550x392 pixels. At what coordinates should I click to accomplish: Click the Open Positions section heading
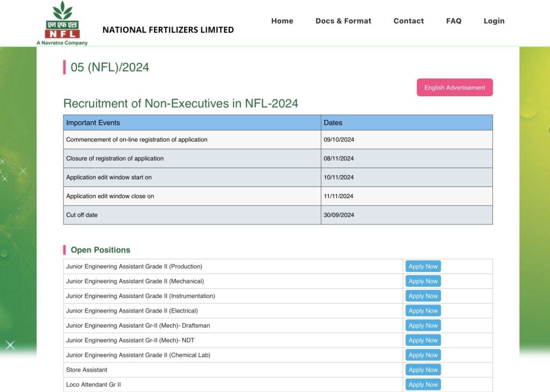(x=100, y=250)
